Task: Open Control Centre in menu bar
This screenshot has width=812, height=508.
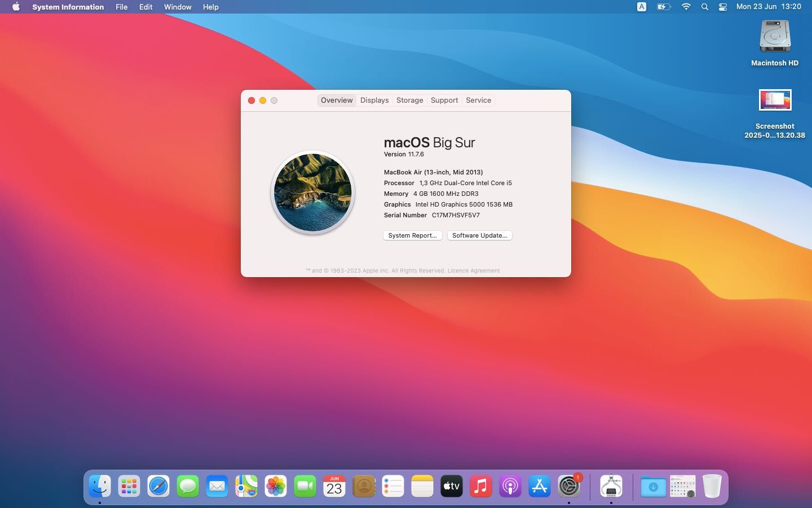Action: click(x=722, y=7)
